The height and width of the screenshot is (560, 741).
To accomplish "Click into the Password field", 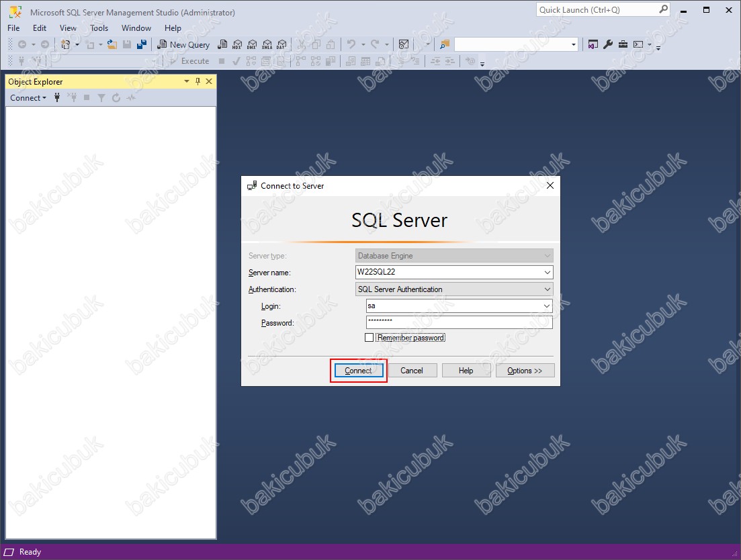I will (460, 322).
